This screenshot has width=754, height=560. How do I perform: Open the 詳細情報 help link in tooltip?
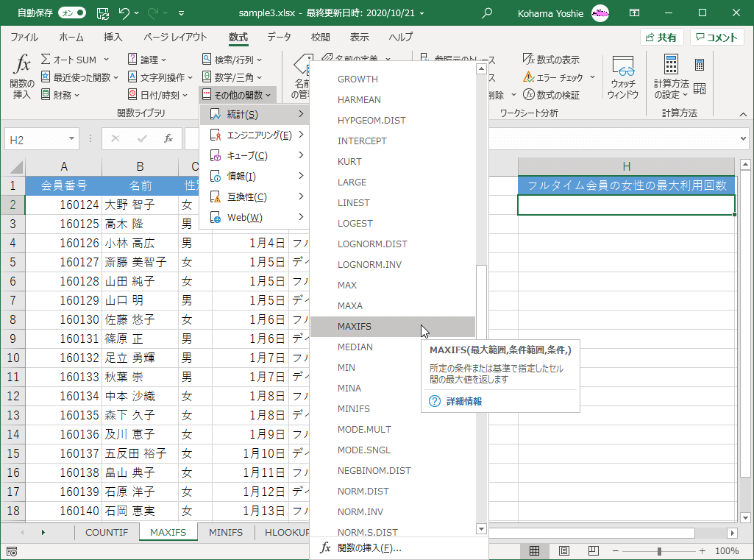click(463, 401)
